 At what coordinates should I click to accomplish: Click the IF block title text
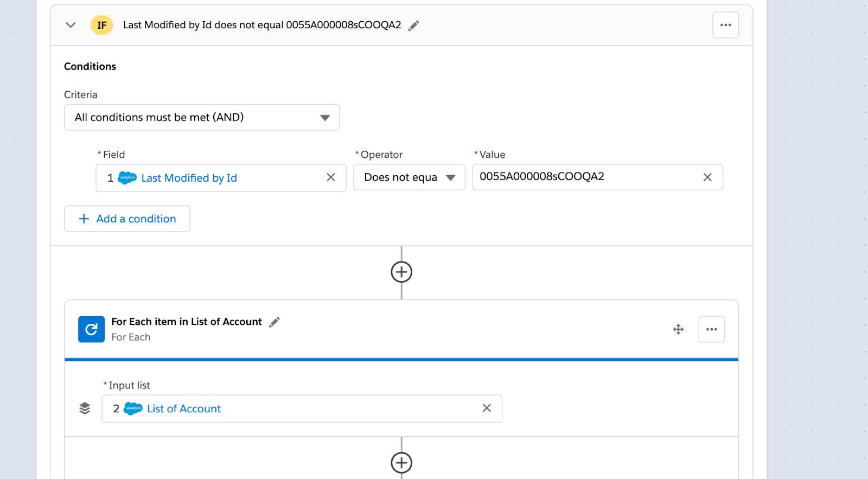pos(262,25)
